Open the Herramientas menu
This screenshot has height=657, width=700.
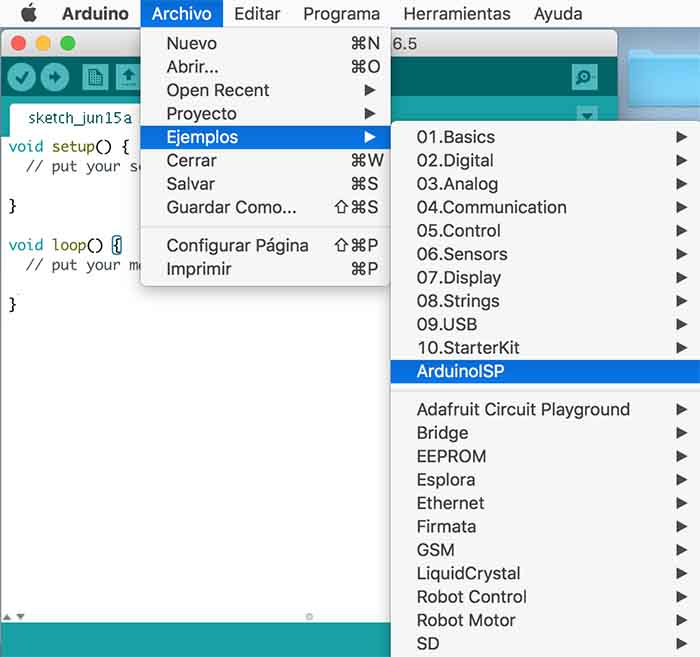coord(457,13)
